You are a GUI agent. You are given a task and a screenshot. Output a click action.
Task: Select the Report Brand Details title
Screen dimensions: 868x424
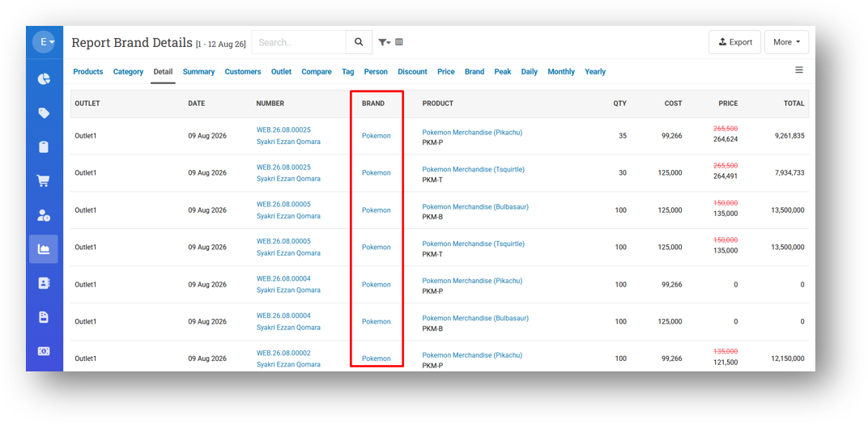(x=132, y=43)
